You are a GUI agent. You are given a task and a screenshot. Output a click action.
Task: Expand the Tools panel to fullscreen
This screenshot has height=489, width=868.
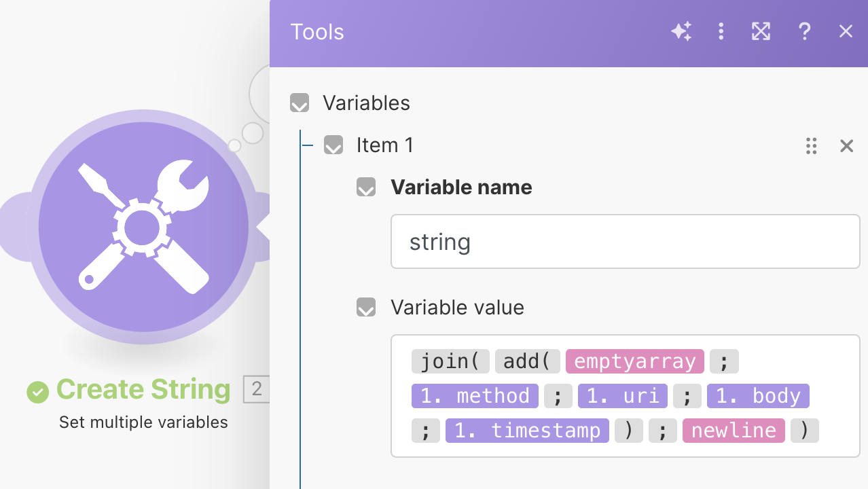click(761, 31)
